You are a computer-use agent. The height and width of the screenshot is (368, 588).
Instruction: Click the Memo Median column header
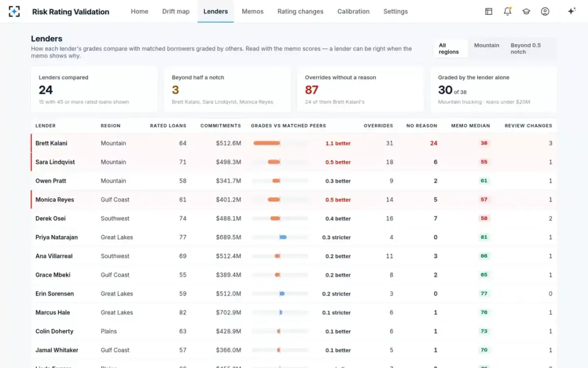(470, 126)
